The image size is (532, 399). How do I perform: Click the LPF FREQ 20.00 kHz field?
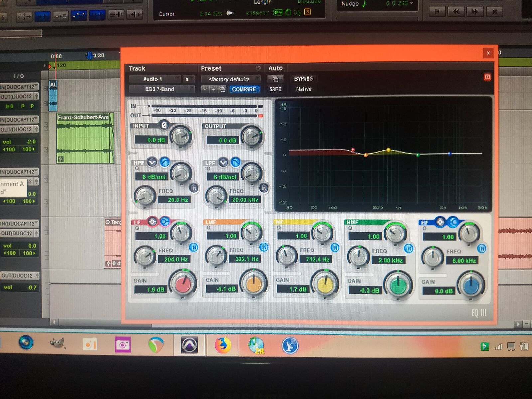245,199
